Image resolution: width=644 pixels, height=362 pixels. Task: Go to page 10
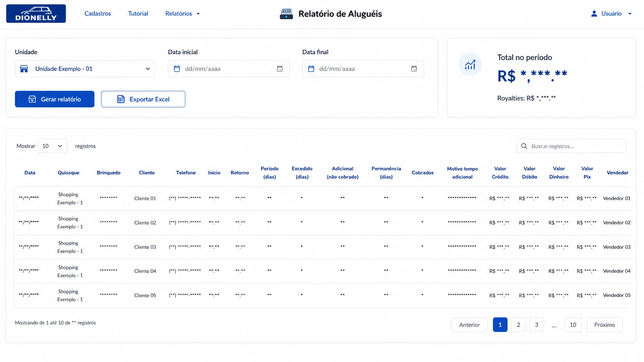[x=573, y=325]
